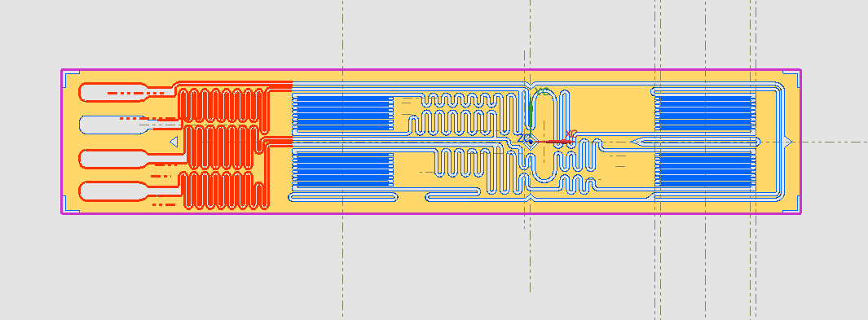The width and height of the screenshot is (868, 320).
Task: Pick the WCS origin point
Action: (531, 142)
